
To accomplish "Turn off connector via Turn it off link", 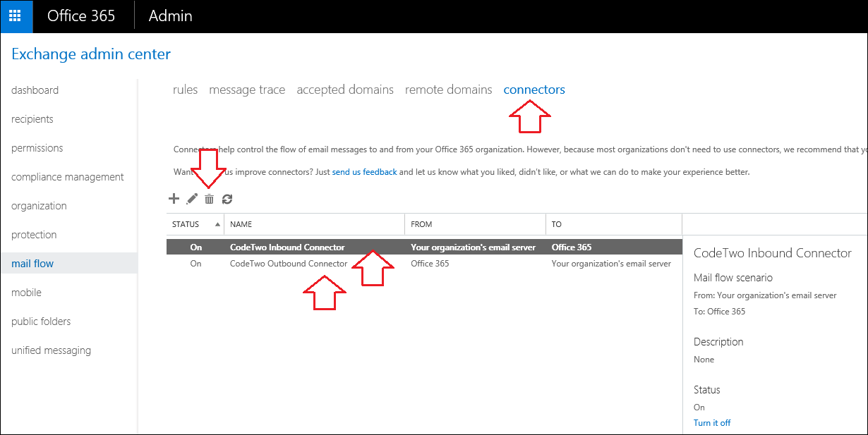I will pyautogui.click(x=712, y=423).
